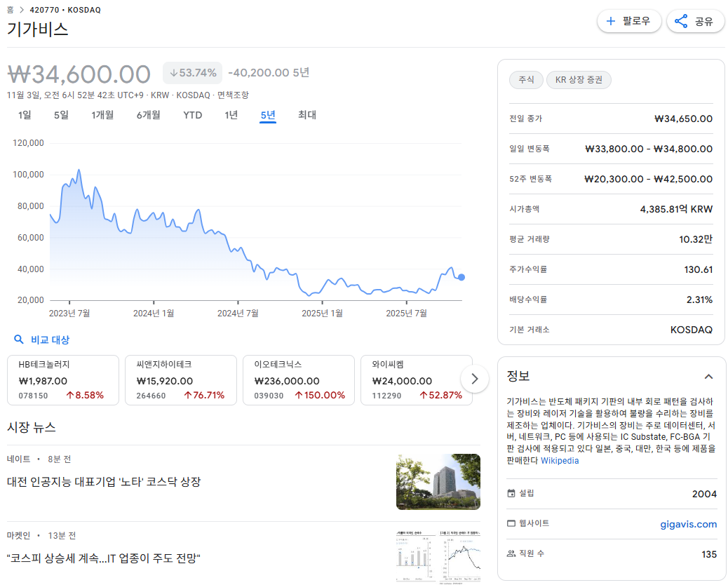728x585 pixels.
Task: Click the 시가총액 value 4,385.81억 KRW
Action: pos(677,210)
